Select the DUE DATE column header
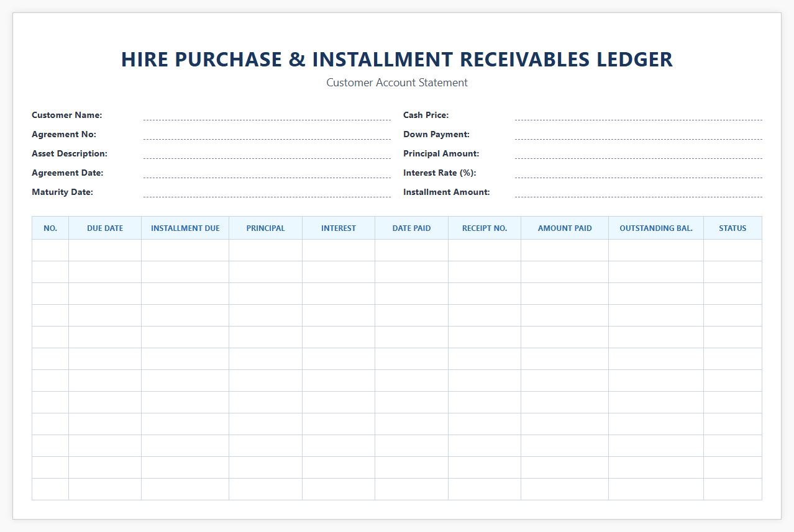 coord(105,228)
